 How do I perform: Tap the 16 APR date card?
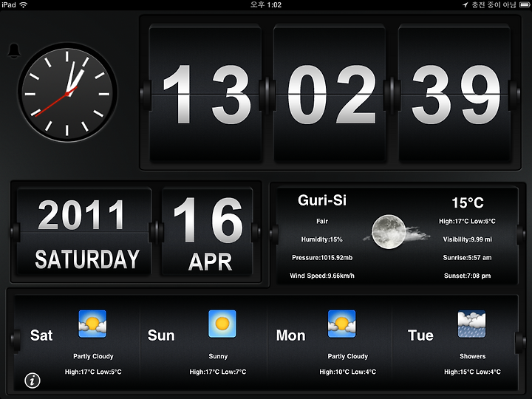pos(208,232)
